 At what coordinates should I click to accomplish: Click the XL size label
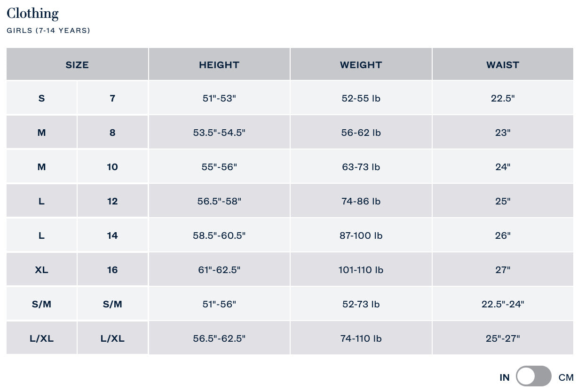(41, 270)
